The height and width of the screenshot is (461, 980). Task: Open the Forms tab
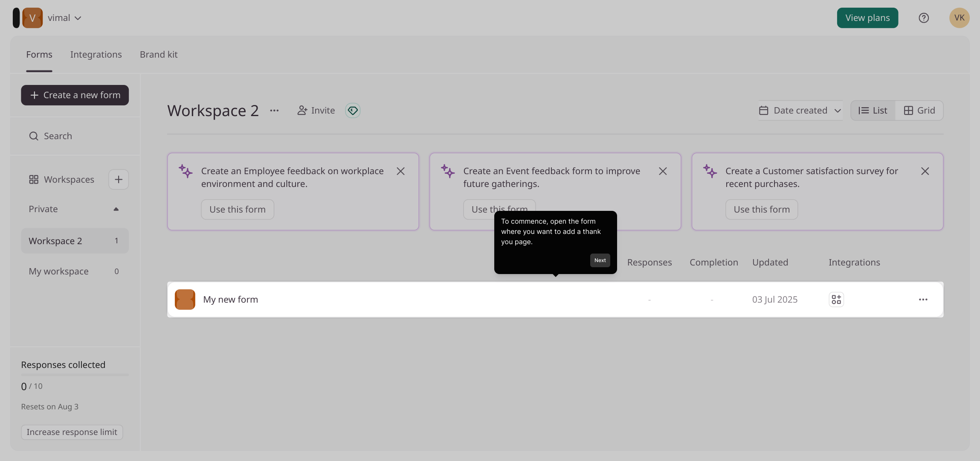39,55
